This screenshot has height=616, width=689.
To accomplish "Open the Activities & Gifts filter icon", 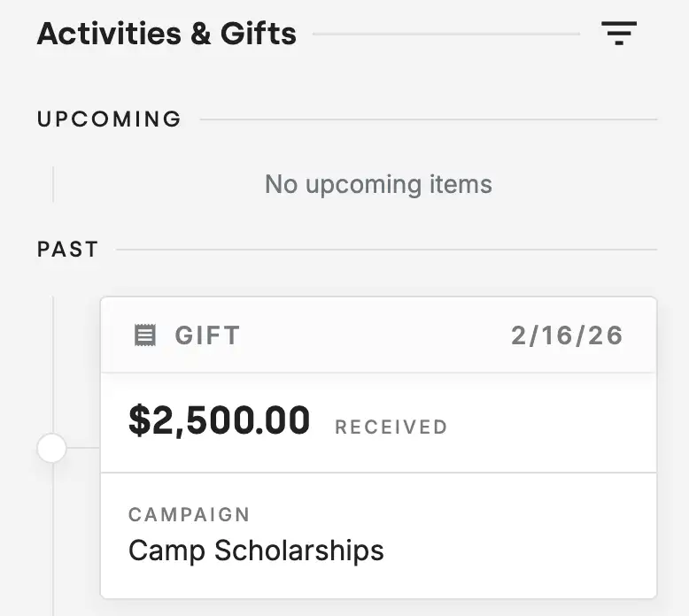I will 619,34.
